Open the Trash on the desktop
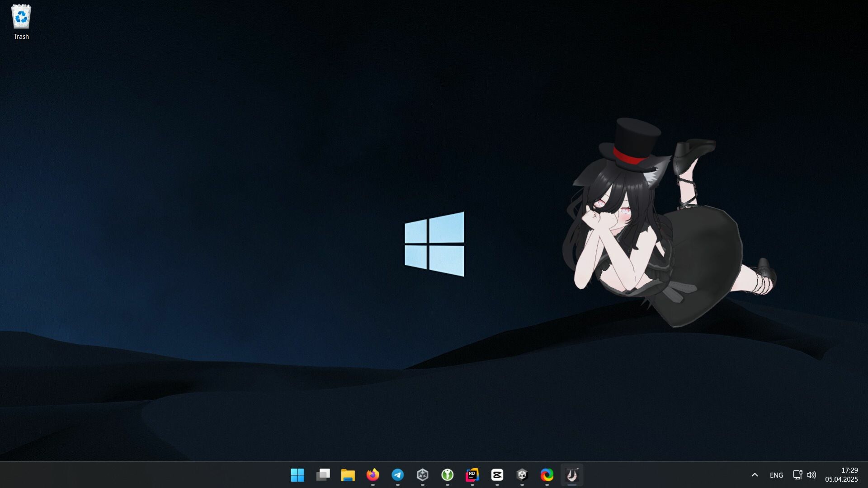This screenshot has height=488, width=868. tap(21, 17)
